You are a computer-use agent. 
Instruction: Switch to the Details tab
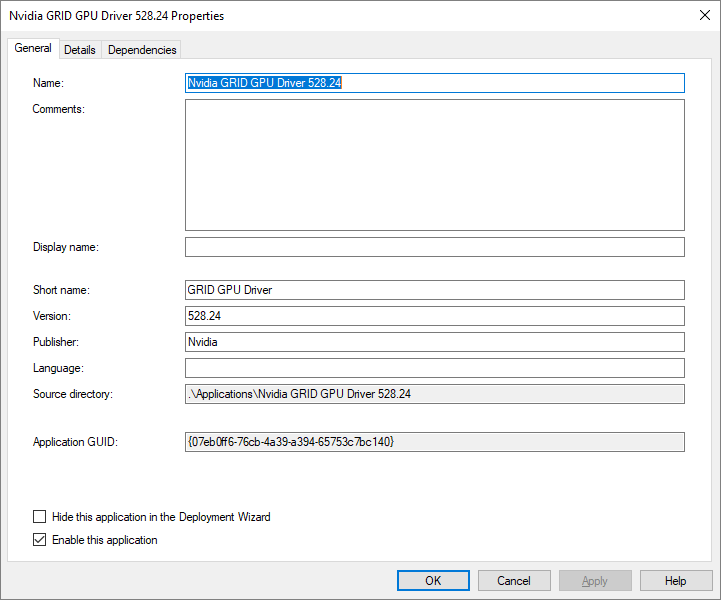tap(80, 50)
